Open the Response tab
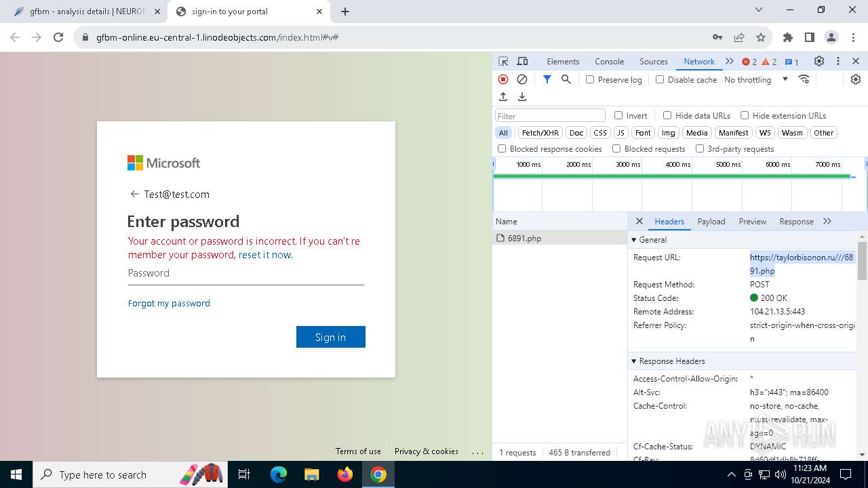868x488 pixels. click(796, 222)
